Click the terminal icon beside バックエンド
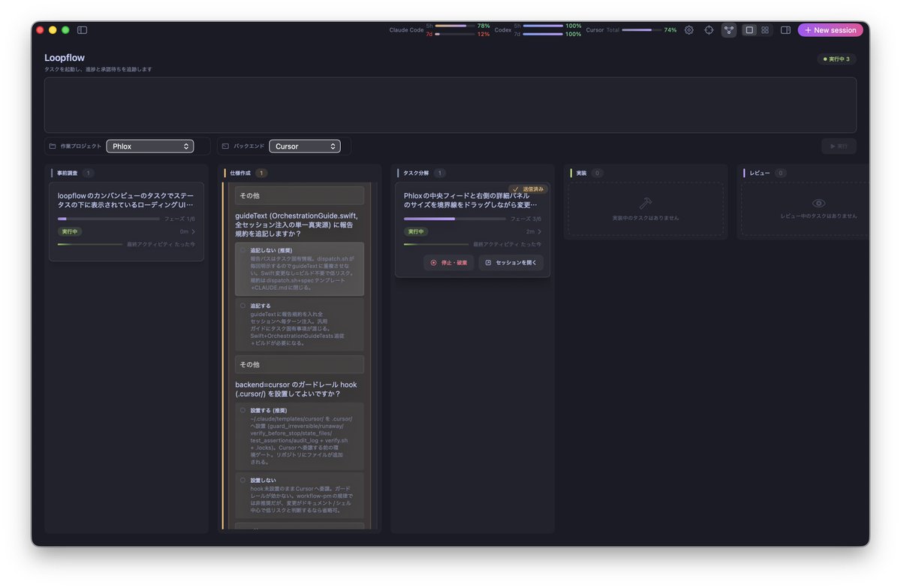This screenshot has width=901, height=588. (225, 146)
